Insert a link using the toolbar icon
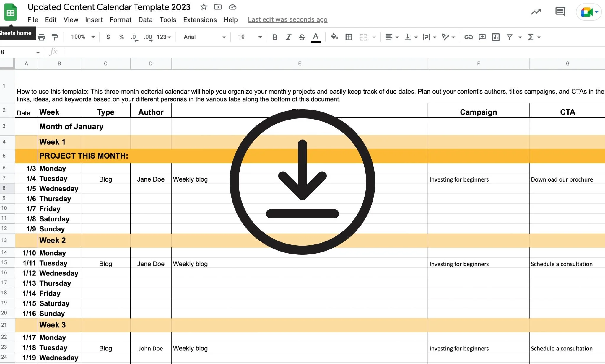This screenshot has width=605, height=364. click(469, 37)
